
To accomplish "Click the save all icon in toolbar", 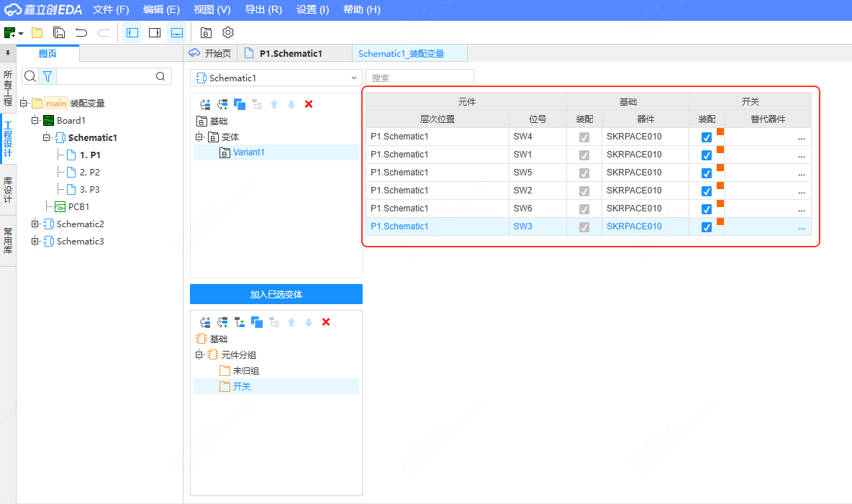I will point(59,32).
